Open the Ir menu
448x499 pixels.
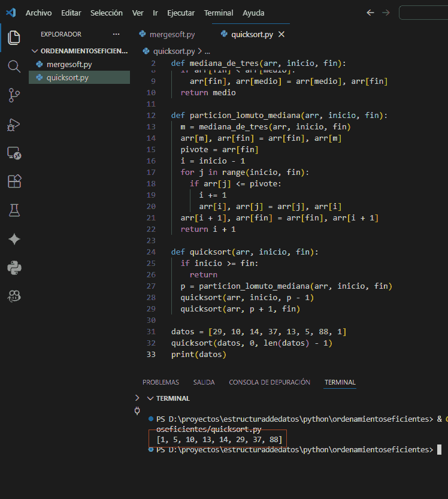point(155,13)
